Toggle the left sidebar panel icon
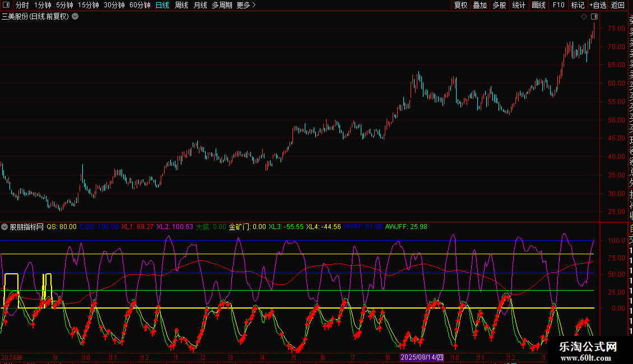 (6, 5)
